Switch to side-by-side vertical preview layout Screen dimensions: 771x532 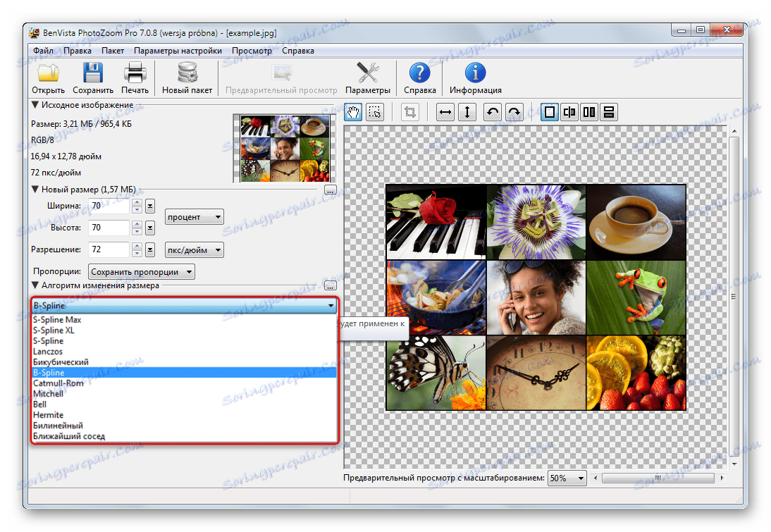(x=588, y=112)
